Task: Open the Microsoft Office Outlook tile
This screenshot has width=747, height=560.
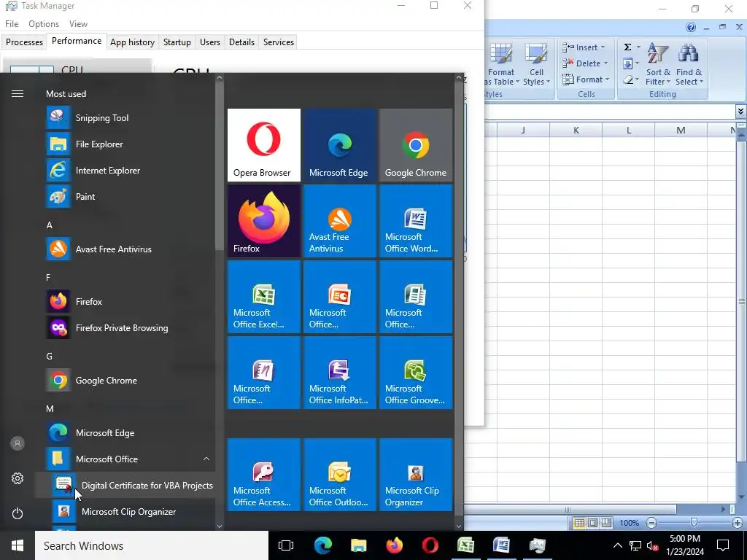Action: pyautogui.click(x=340, y=475)
